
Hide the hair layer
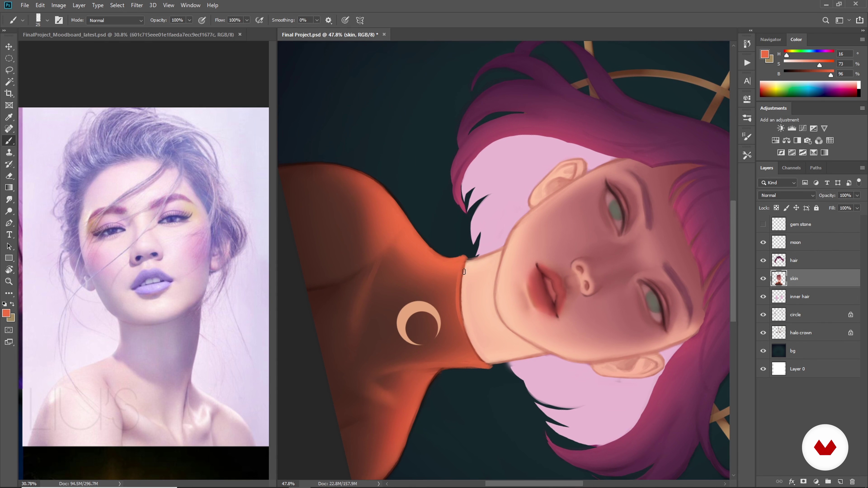[763, 260]
